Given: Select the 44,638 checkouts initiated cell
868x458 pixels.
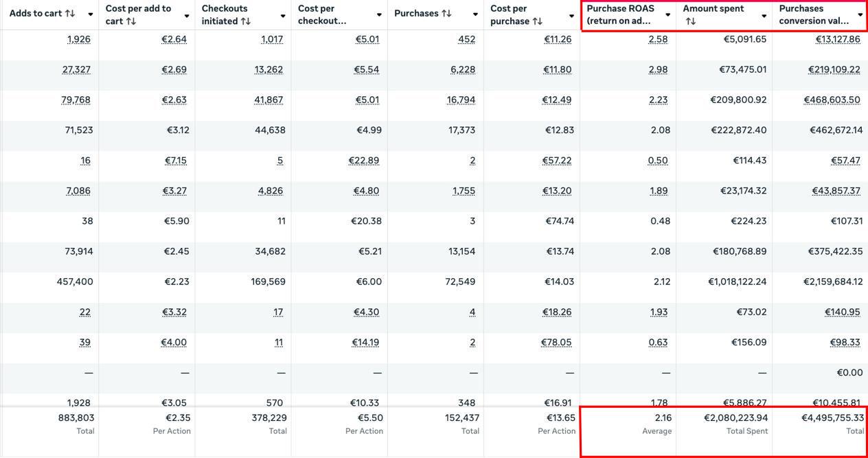Looking at the screenshot, I should (x=270, y=130).
